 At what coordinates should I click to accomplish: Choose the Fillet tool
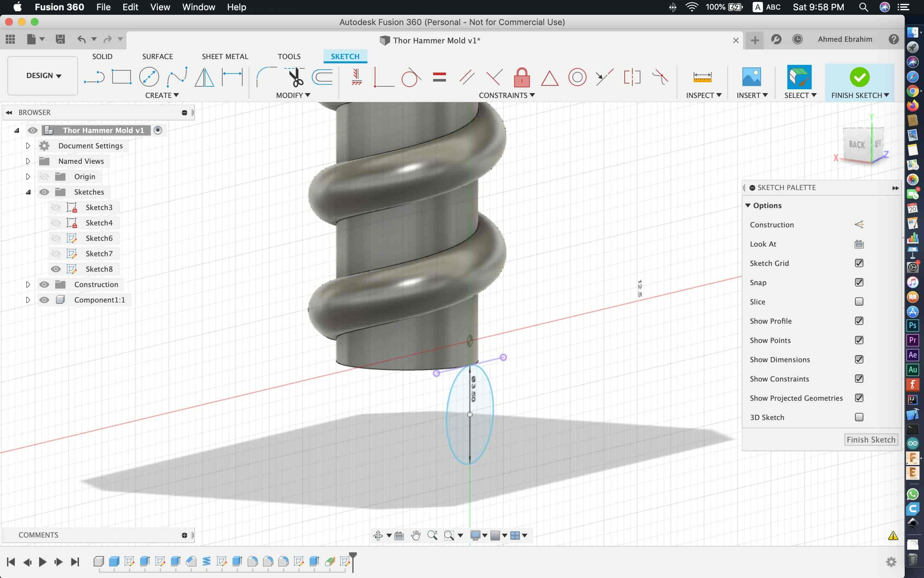click(266, 77)
